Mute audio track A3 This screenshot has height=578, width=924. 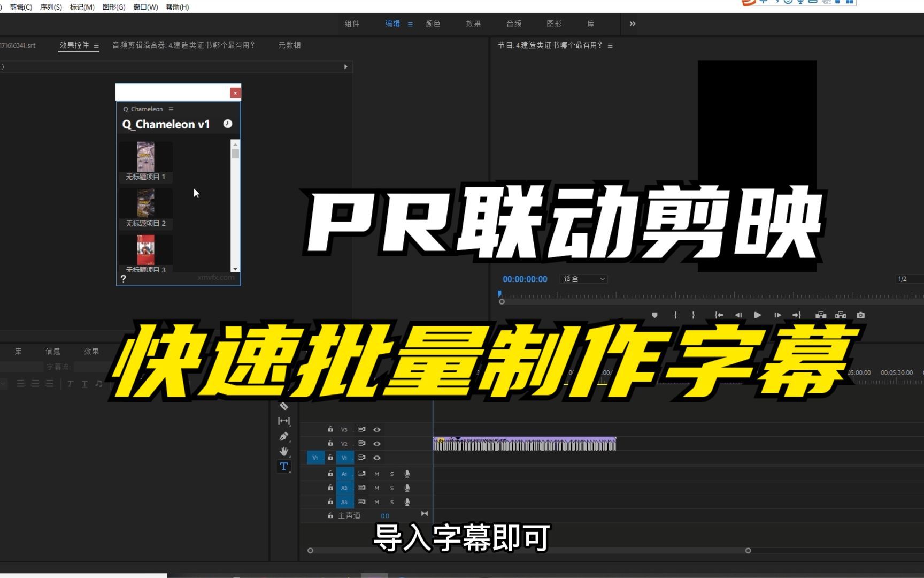click(x=377, y=501)
